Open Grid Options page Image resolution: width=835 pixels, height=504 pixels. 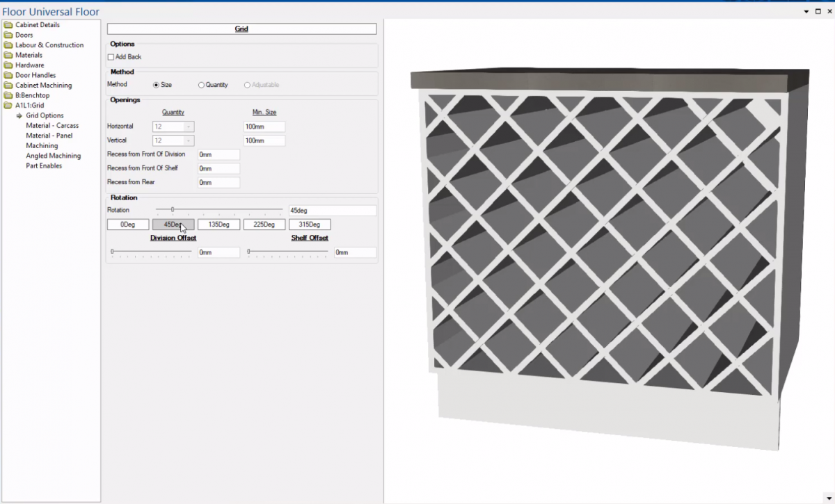tap(45, 115)
